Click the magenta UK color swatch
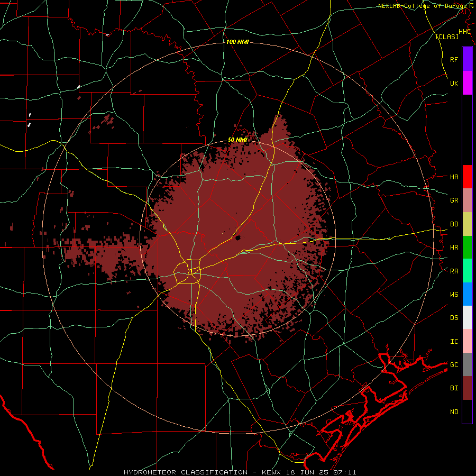 click(x=467, y=83)
